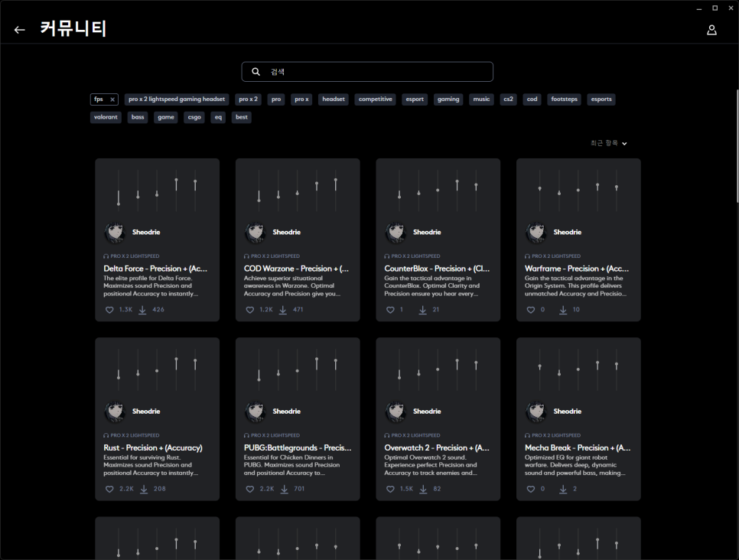The image size is (739, 560).
Task: Like the PUBG:Battlegrounds profile with heart icon
Action: (250, 489)
